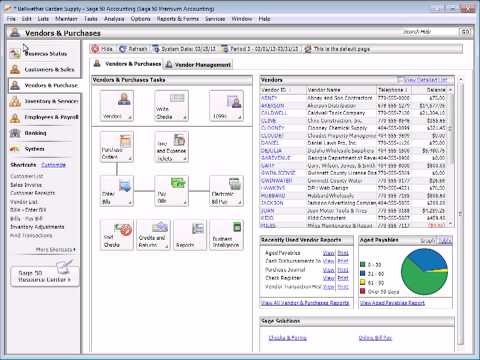This screenshot has height=360, width=480.
Task: Open the 1099s task icon
Action: 226,106
